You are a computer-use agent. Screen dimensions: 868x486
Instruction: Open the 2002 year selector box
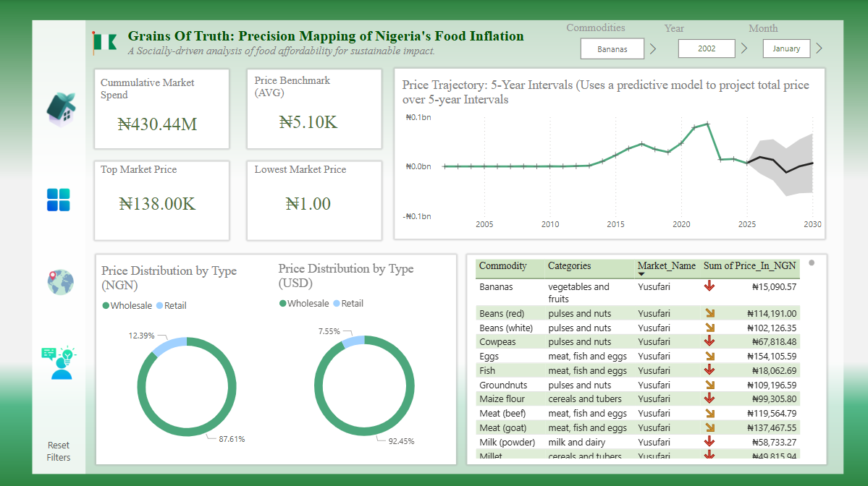coord(707,48)
